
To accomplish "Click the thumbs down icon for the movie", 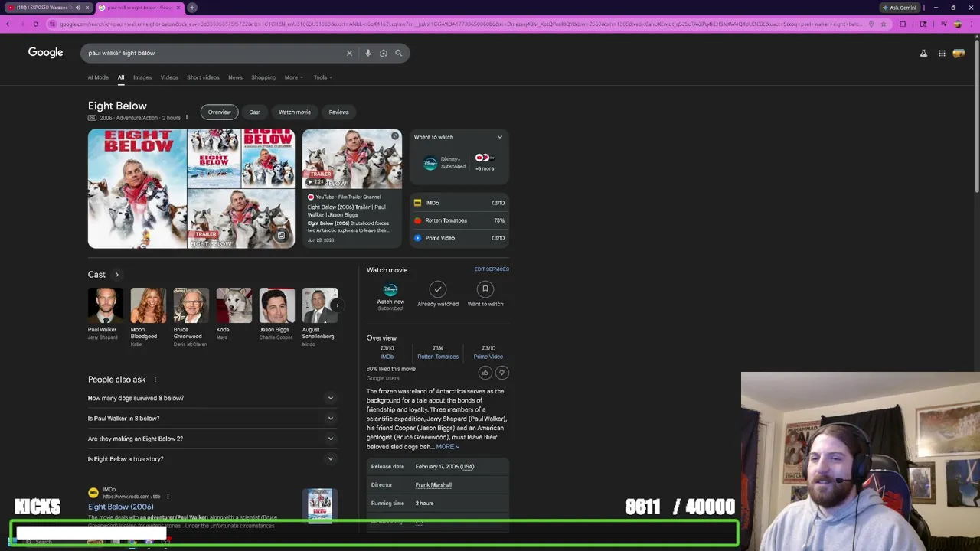I will (x=502, y=373).
